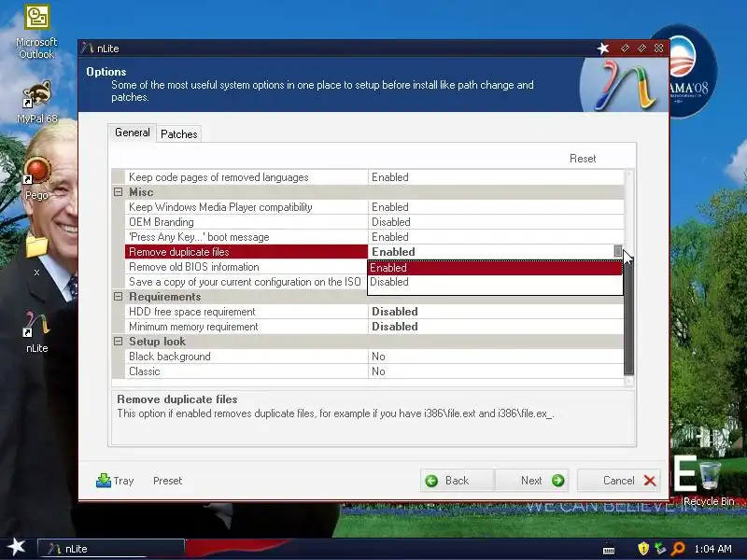Launch MyPal 68 desktop shortcut
The height and width of the screenshot is (560, 747).
pyautogui.click(x=36, y=102)
